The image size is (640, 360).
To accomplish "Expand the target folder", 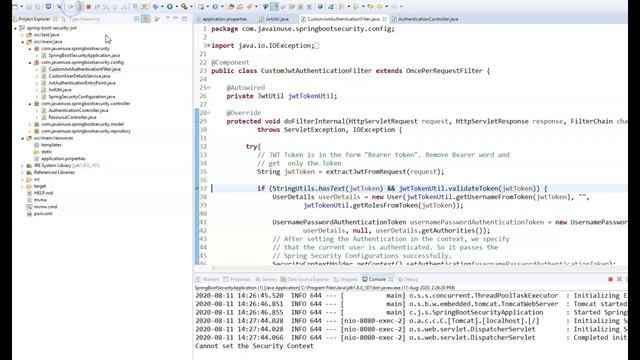I will (23, 186).
